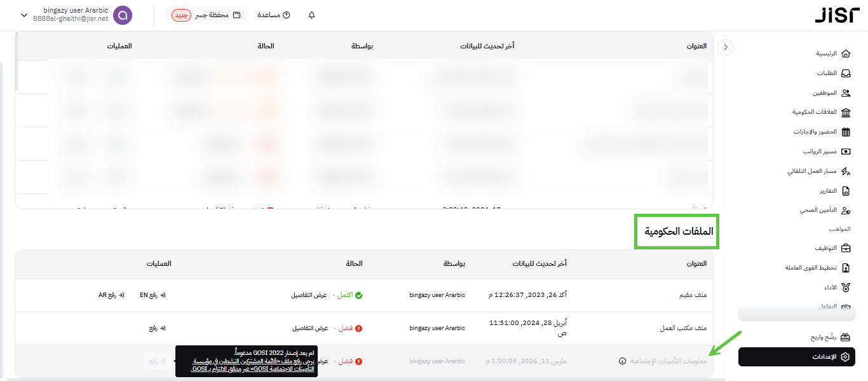Select الإعدادات settings menu item

pos(802,357)
